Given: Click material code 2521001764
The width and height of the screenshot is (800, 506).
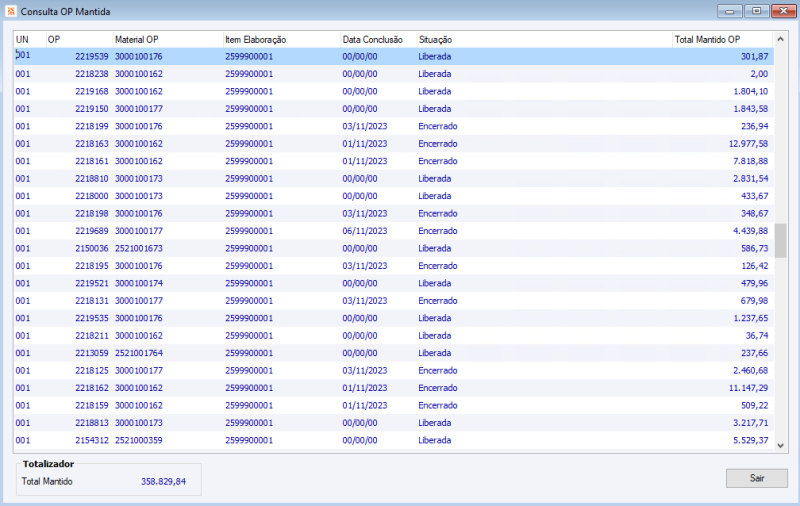Looking at the screenshot, I should pos(139,353).
